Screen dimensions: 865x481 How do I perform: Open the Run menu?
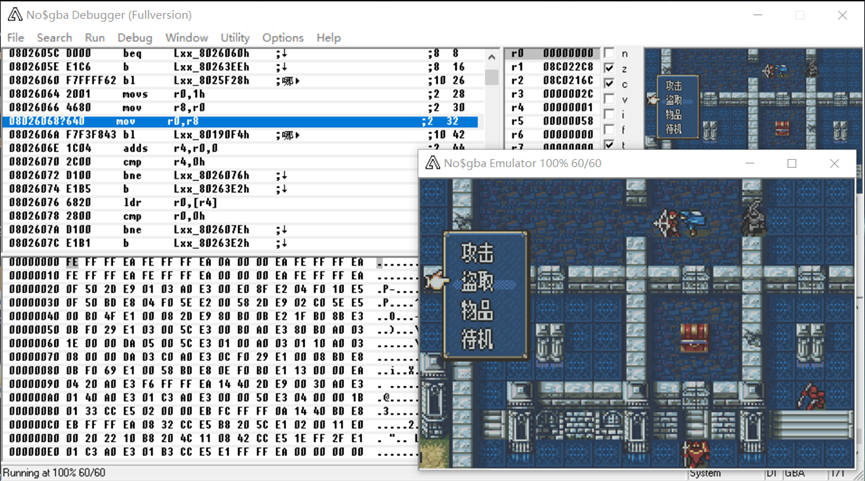point(94,38)
